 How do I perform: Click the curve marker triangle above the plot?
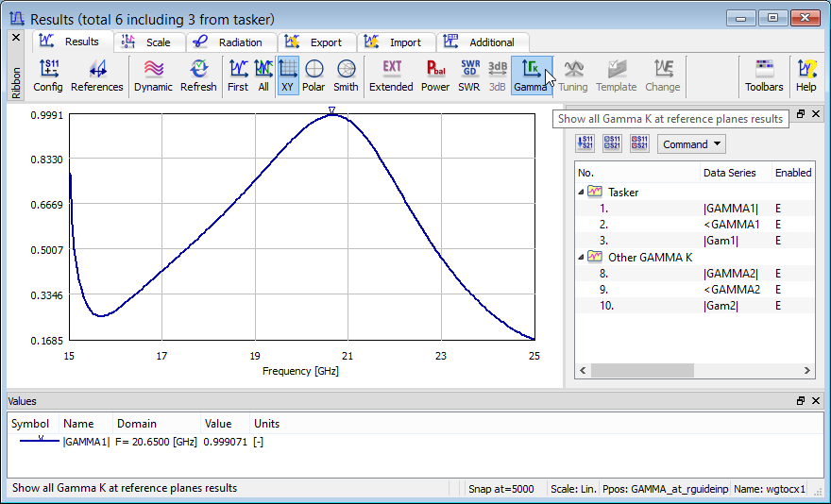coord(331,110)
